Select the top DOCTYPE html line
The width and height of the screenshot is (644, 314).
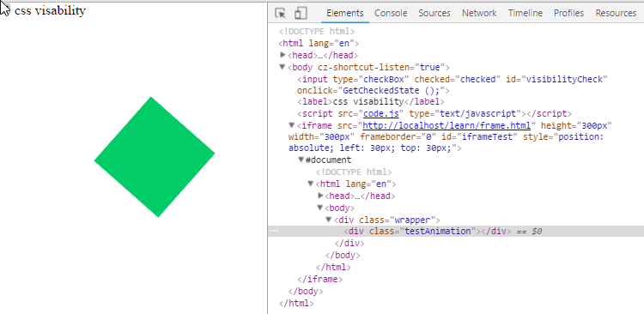[x=317, y=31]
